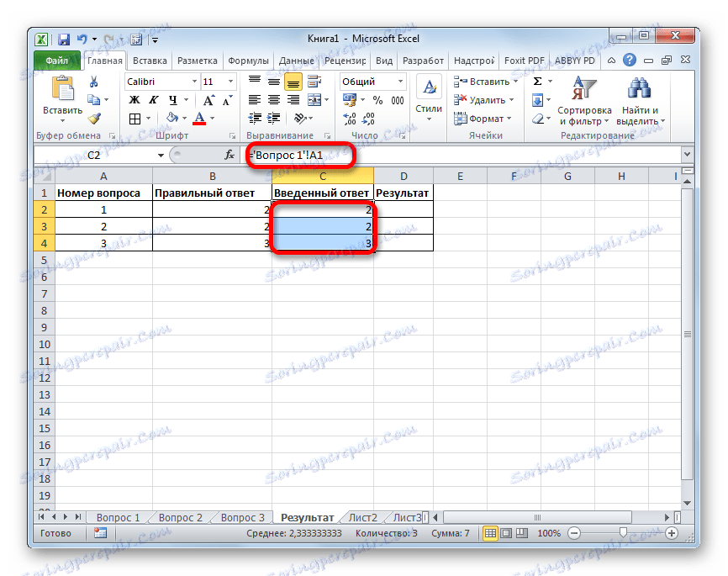Click the zoom slider handle
Screen dimensions: 728x576
(623, 533)
